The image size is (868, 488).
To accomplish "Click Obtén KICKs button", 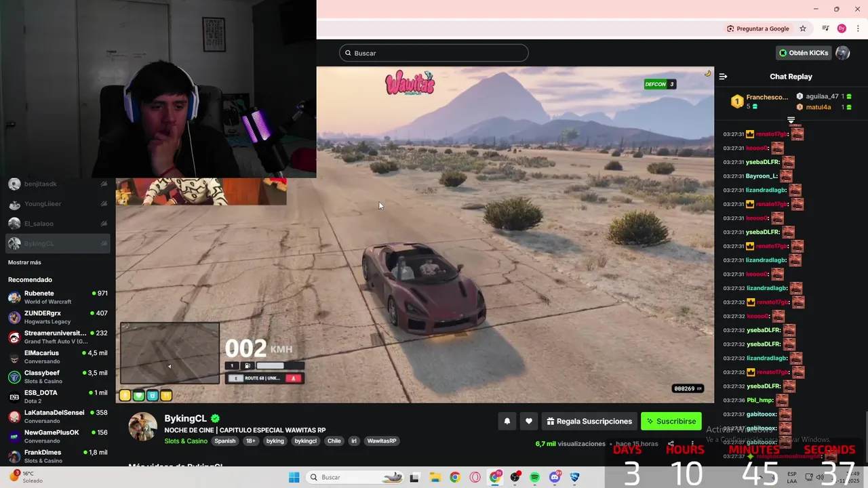I will point(804,53).
